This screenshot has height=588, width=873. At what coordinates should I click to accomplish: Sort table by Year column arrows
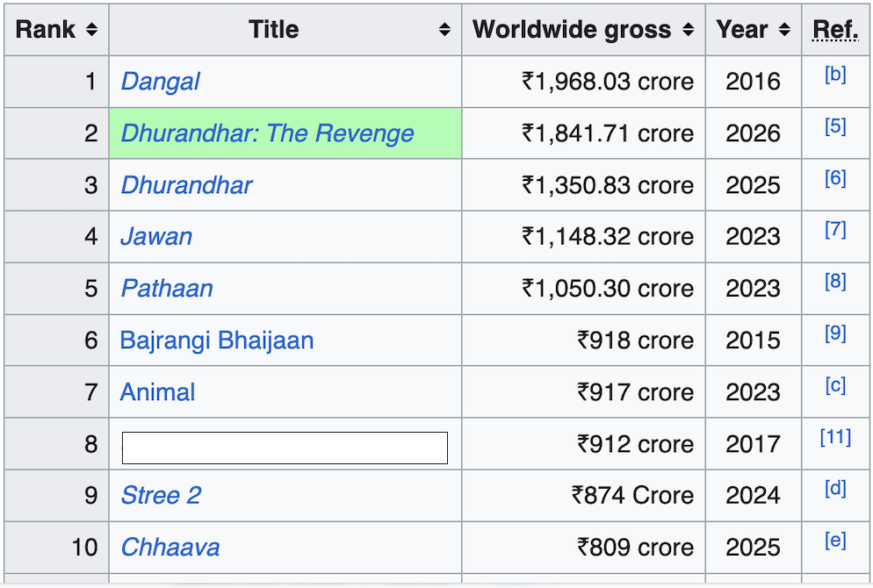784,30
